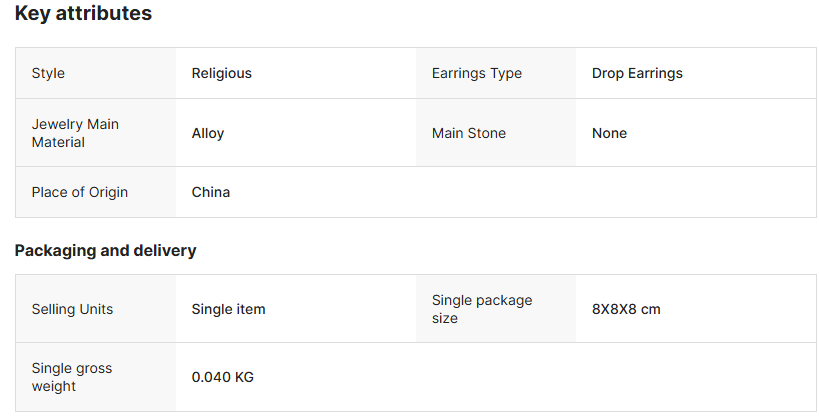Click the Single gross weight label
The width and height of the screenshot is (819, 420).
72,377
